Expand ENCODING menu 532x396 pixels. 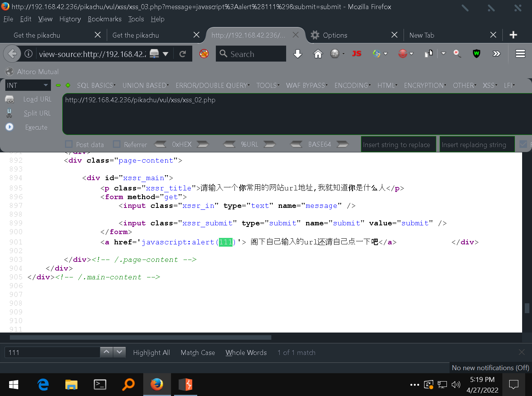[x=353, y=86]
